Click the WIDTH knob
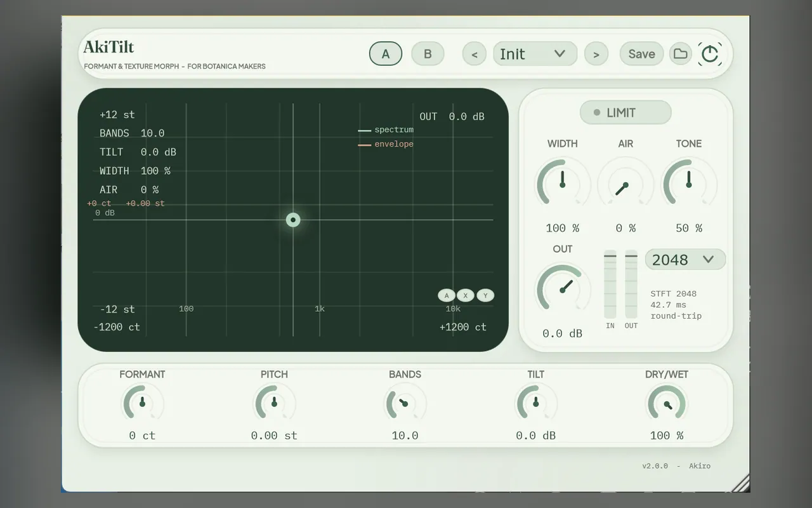 click(562, 184)
